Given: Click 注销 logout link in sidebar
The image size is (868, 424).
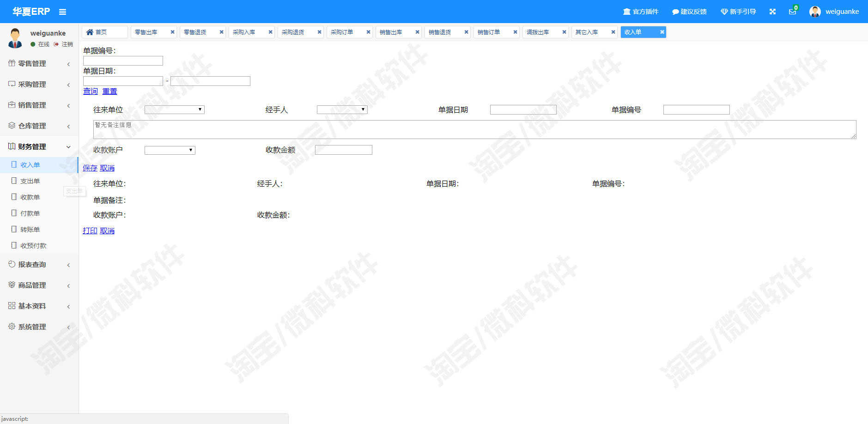Looking at the screenshot, I should click(63, 44).
